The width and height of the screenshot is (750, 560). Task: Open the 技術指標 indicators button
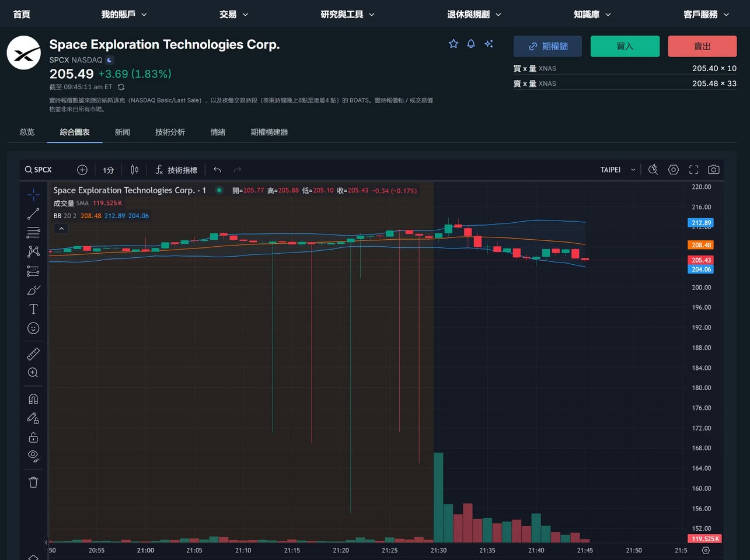pyautogui.click(x=176, y=170)
